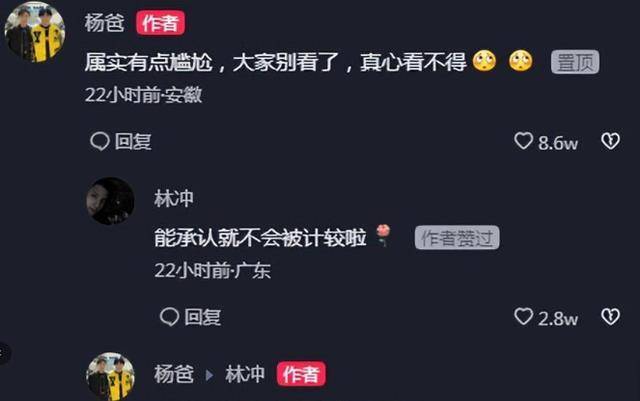Like 林冲's comment with heart icon
The width and height of the screenshot is (640, 401).
pos(523,316)
